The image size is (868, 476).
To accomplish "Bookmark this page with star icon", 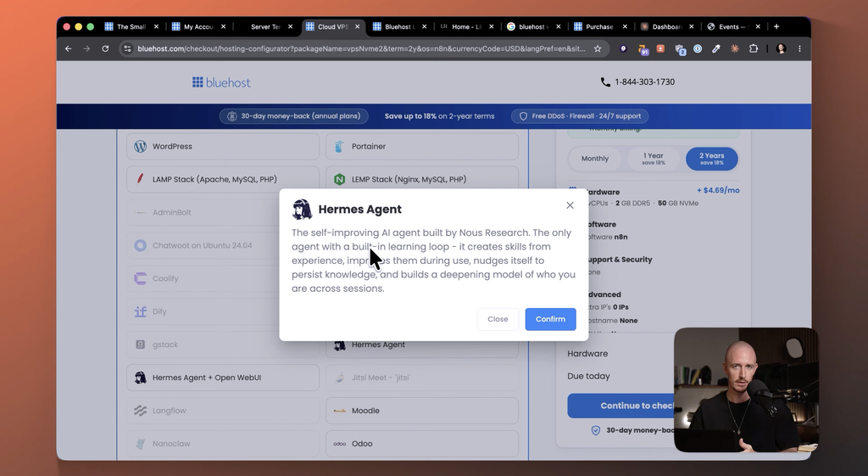I will click(598, 48).
